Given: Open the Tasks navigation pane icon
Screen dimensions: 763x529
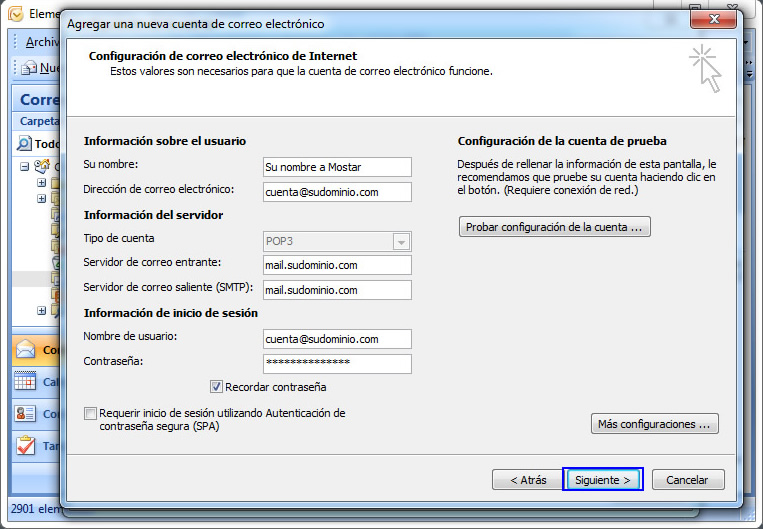Looking at the screenshot, I should click(x=26, y=446).
